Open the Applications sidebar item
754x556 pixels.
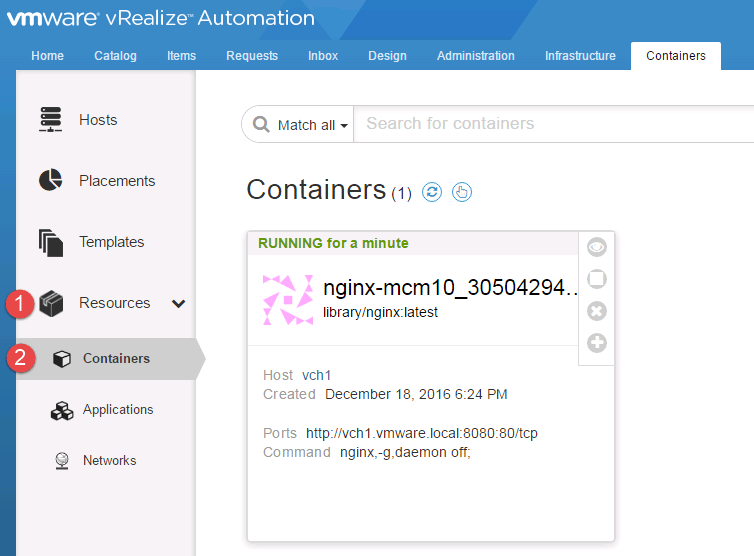tap(117, 410)
